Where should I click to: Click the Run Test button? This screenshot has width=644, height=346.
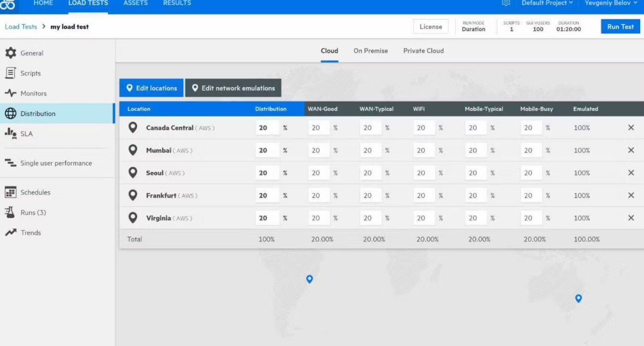point(620,27)
